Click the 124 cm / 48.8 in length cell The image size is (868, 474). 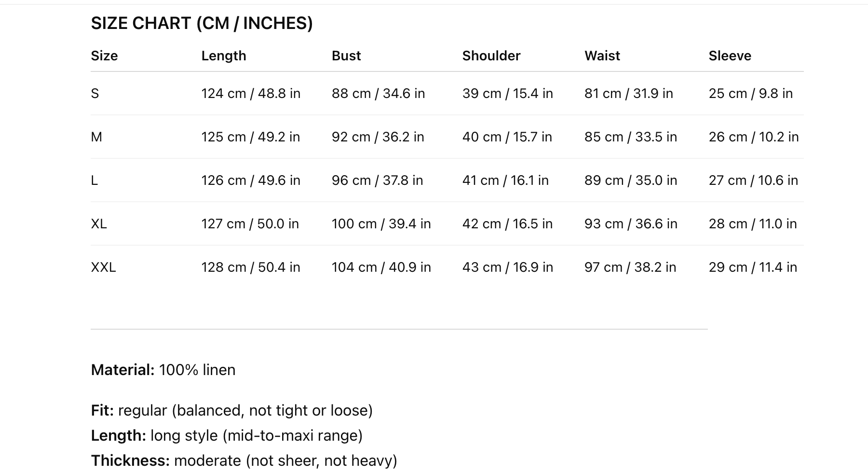click(251, 93)
